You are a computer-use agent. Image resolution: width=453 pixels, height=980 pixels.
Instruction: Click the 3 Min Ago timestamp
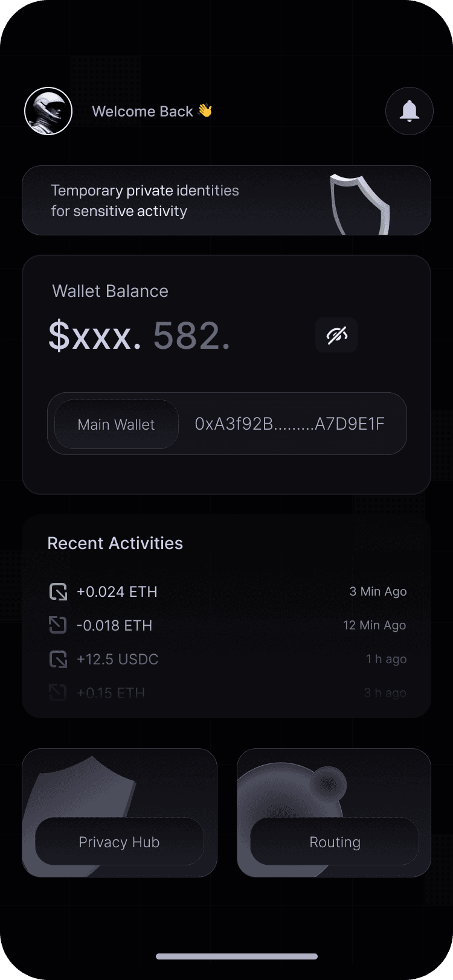pyautogui.click(x=377, y=591)
